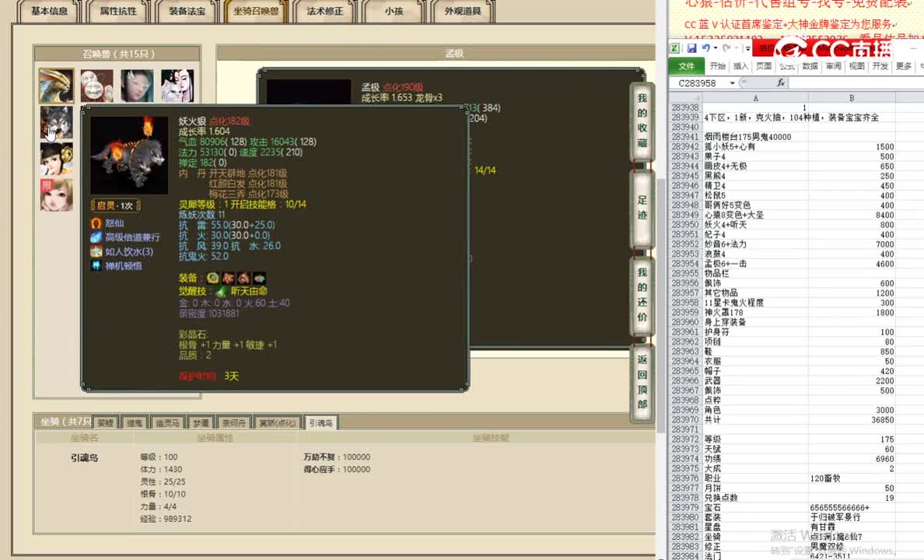Image resolution: width=924 pixels, height=560 pixels.
Task: Open the Excel 页面 ribbon tab
Action: (764, 66)
